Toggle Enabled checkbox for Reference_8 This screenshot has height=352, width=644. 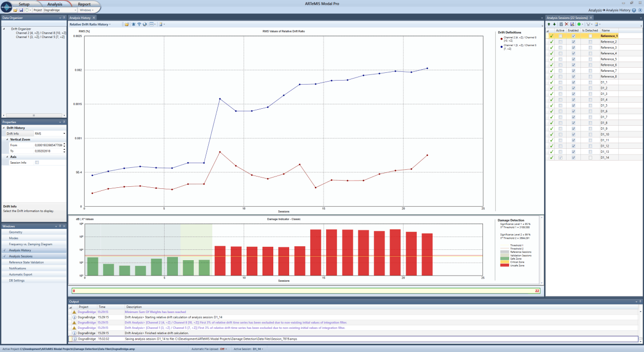(573, 76)
